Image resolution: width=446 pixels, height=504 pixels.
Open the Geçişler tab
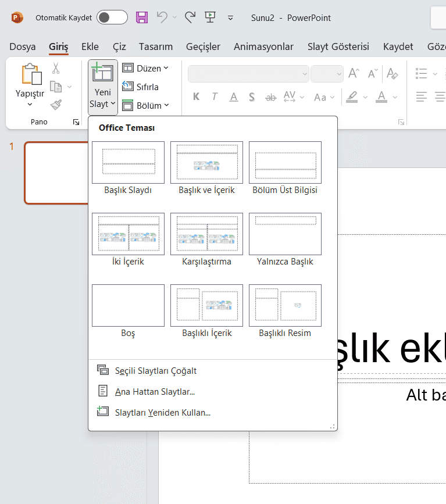(203, 47)
